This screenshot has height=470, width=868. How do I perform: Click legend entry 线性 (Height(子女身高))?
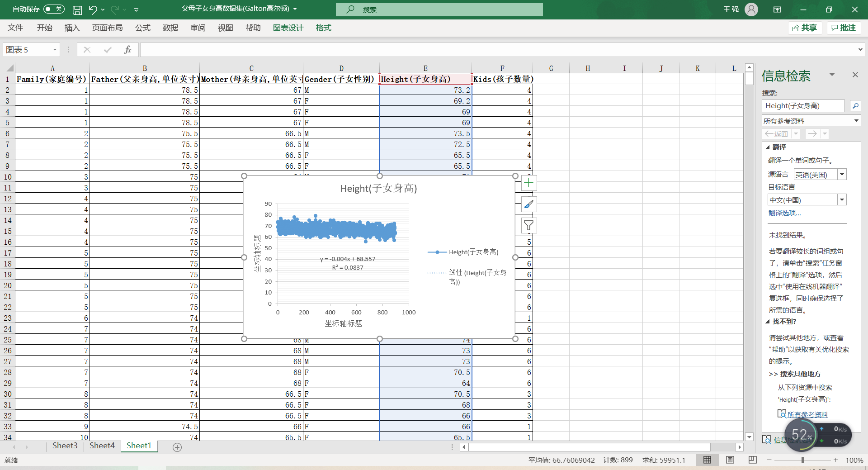coord(467,277)
